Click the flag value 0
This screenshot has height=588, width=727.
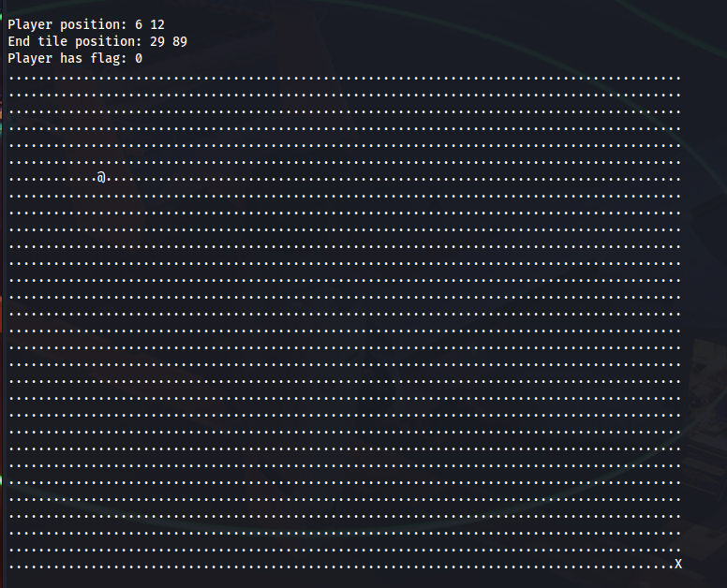pyautogui.click(x=139, y=58)
